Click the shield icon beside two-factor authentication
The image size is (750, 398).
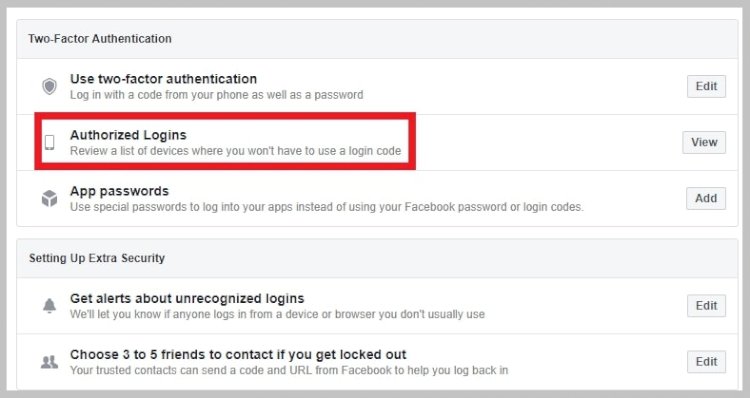click(49, 87)
